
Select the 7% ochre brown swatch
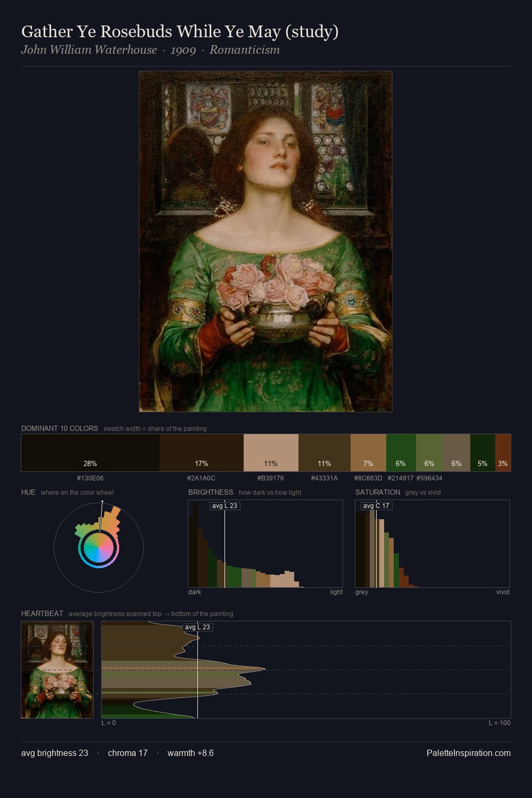click(368, 453)
